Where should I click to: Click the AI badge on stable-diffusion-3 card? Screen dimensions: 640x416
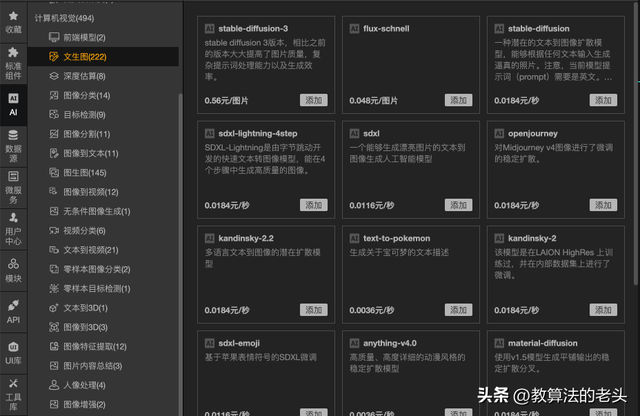coord(209,29)
